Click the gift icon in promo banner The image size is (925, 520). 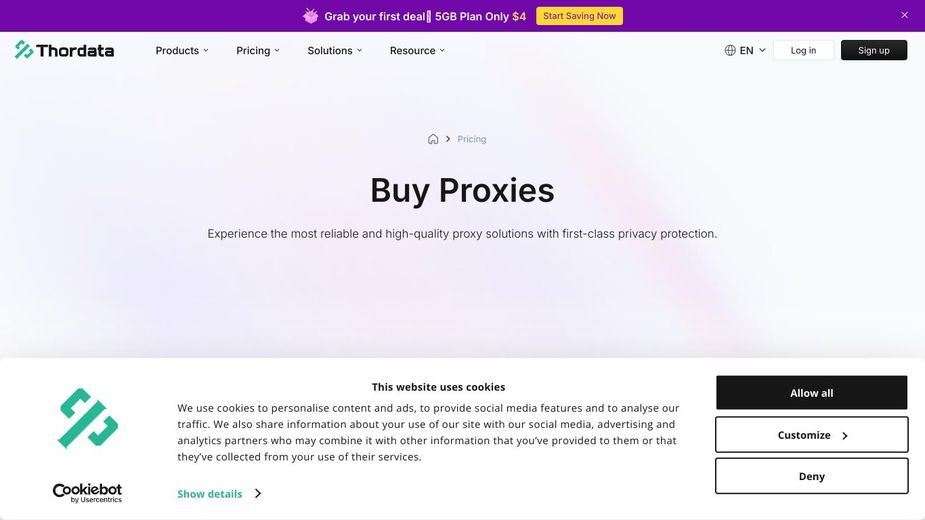click(310, 16)
